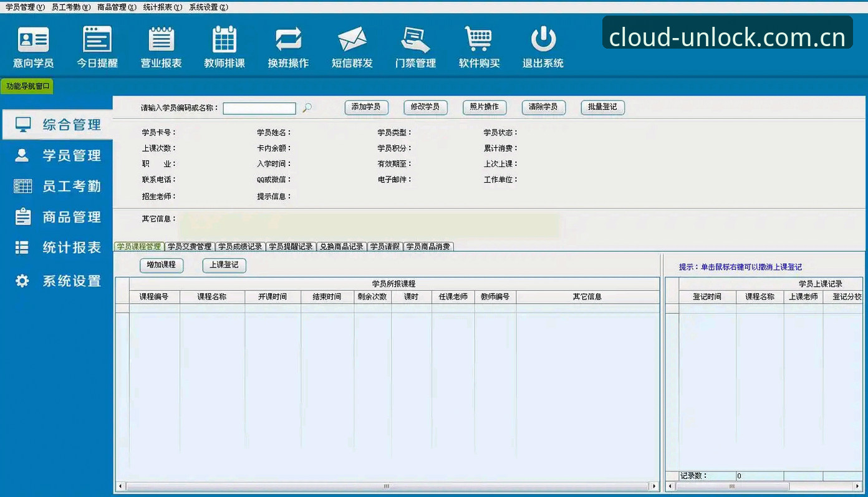Image resolution: width=868 pixels, height=497 pixels.
Task: Switch to 学员请假 tab
Action: point(385,246)
